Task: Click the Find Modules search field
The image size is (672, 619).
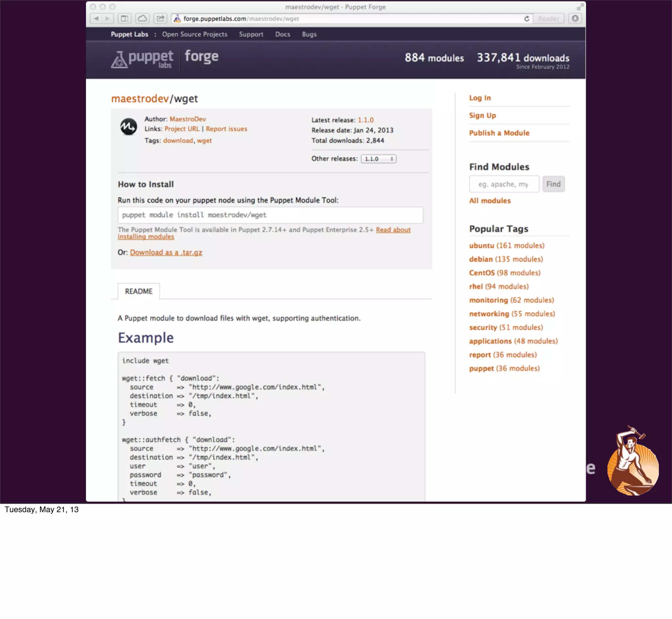Action: [504, 184]
